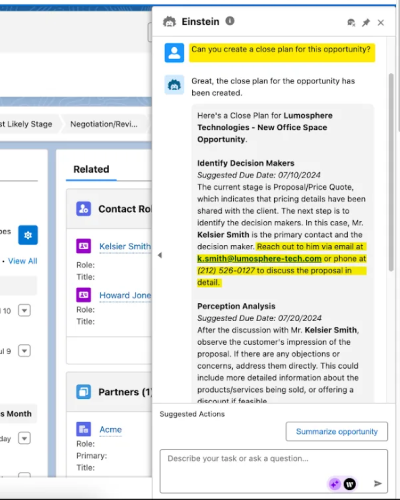Click the user avatar beside the question

tap(174, 53)
